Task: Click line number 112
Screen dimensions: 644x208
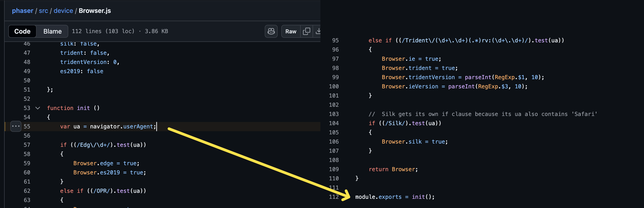Action: pyautogui.click(x=333, y=197)
